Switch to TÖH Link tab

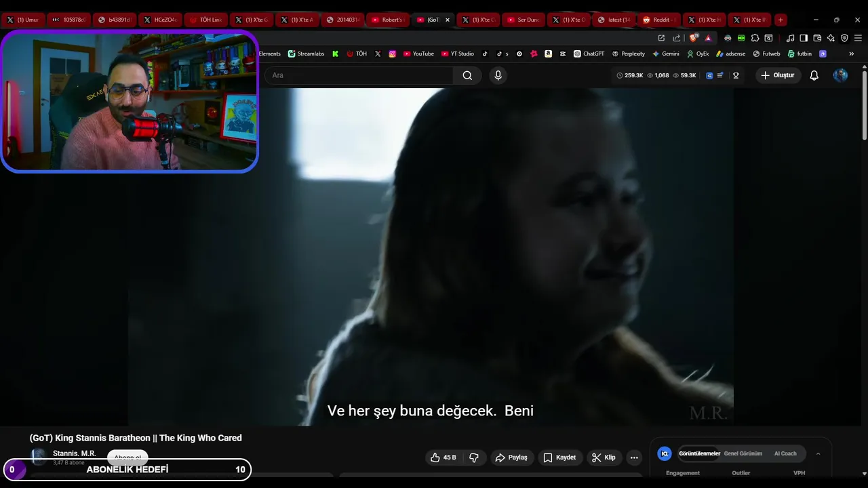pos(206,20)
